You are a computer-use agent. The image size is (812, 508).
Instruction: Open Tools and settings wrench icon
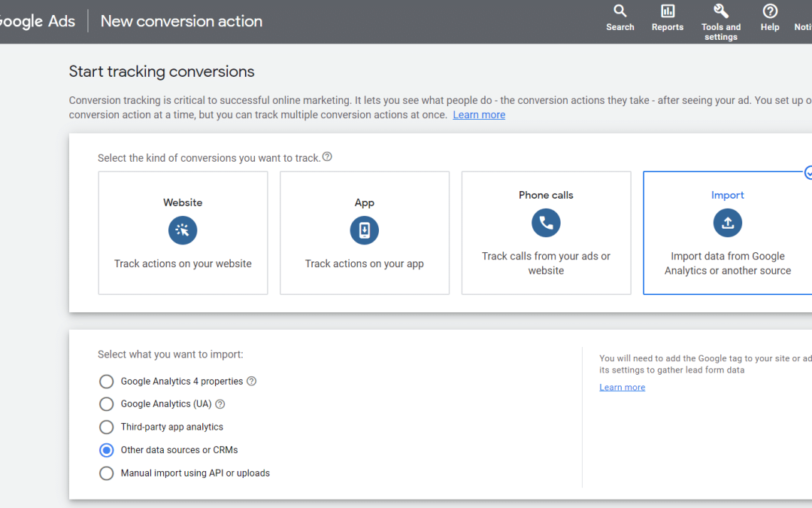[720, 11]
